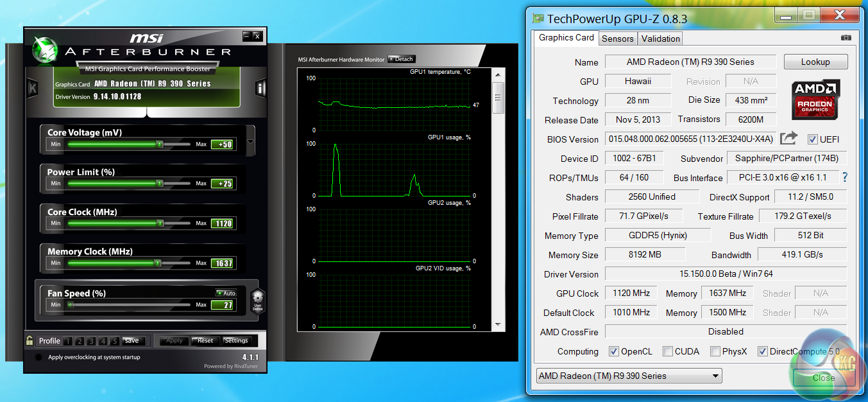
Task: Click the MSI Afterburner jet logo
Action: click(46, 48)
